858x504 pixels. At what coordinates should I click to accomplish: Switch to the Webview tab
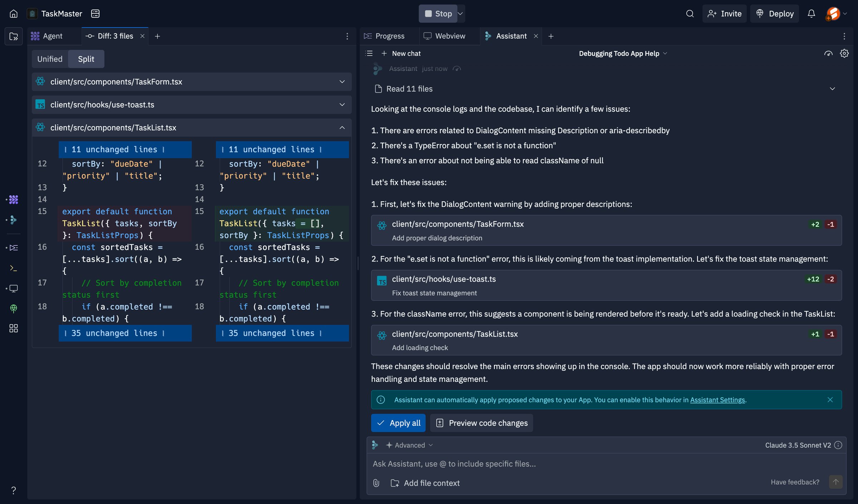[x=444, y=36]
